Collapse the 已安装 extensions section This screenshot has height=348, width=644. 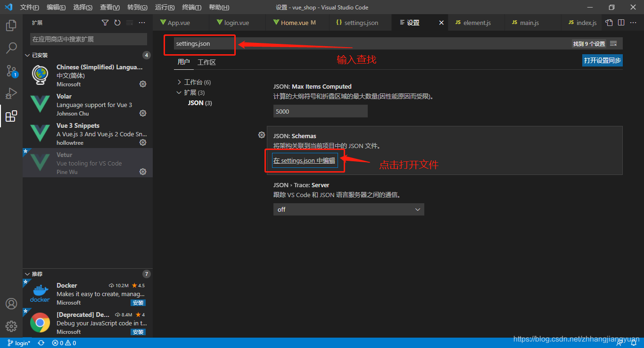pyautogui.click(x=27, y=55)
